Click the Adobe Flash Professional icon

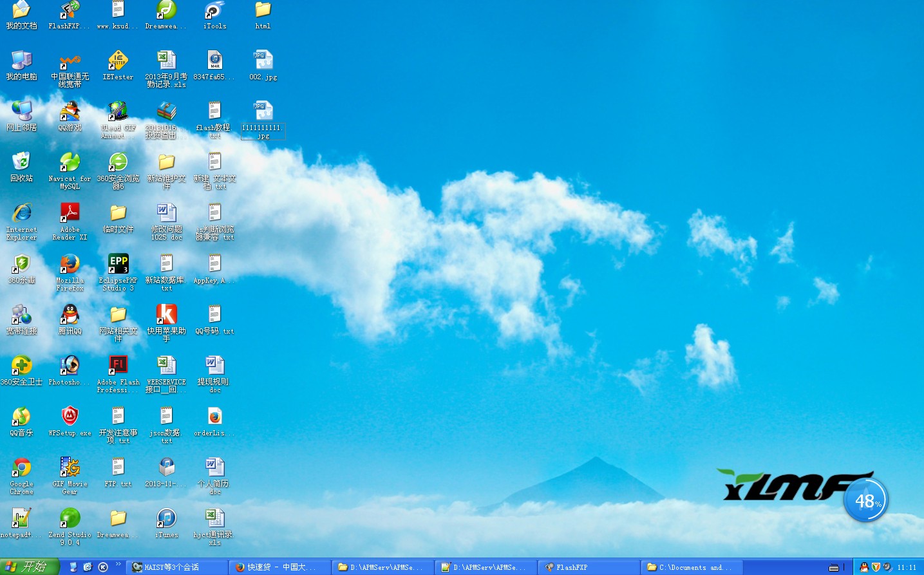click(x=118, y=366)
